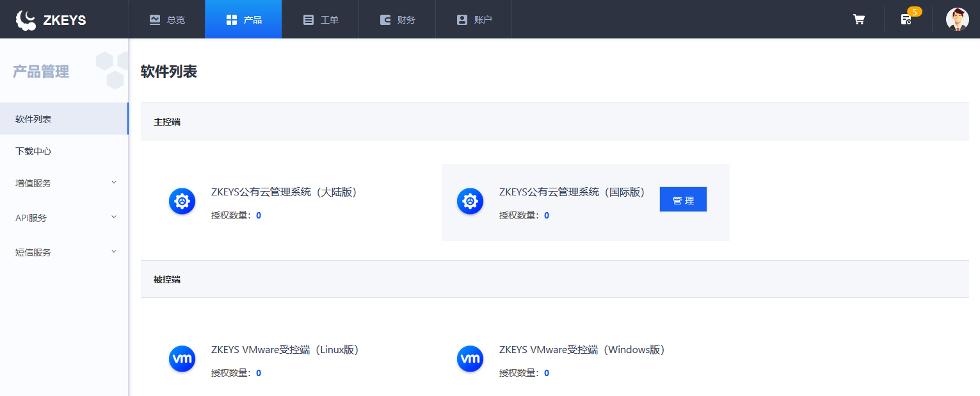
Task: Click the 总览 tab icon
Action: pyautogui.click(x=154, y=20)
